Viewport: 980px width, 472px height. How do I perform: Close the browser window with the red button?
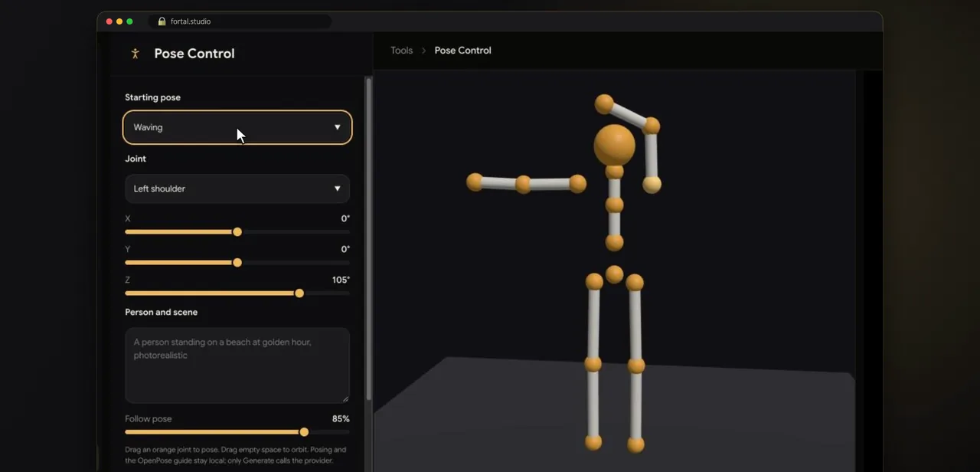pyautogui.click(x=109, y=21)
